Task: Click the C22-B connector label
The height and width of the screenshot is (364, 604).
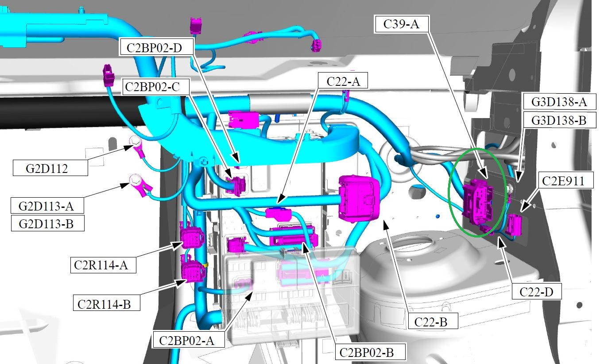Action: (x=433, y=322)
